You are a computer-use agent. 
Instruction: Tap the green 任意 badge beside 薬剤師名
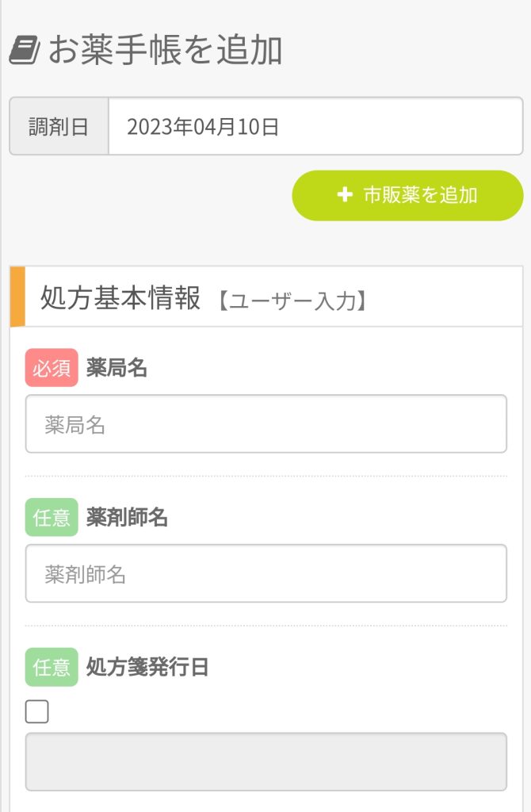pyautogui.click(x=52, y=518)
